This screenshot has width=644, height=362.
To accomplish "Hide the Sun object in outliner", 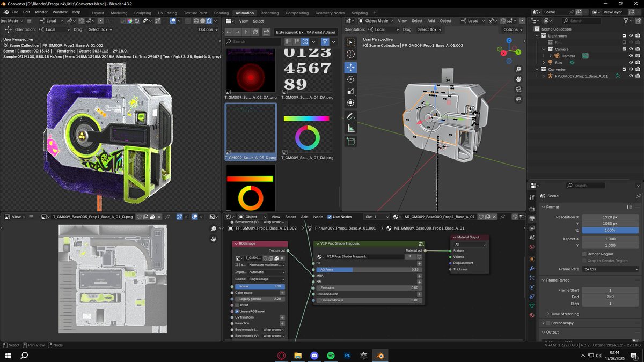I will pyautogui.click(x=631, y=63).
